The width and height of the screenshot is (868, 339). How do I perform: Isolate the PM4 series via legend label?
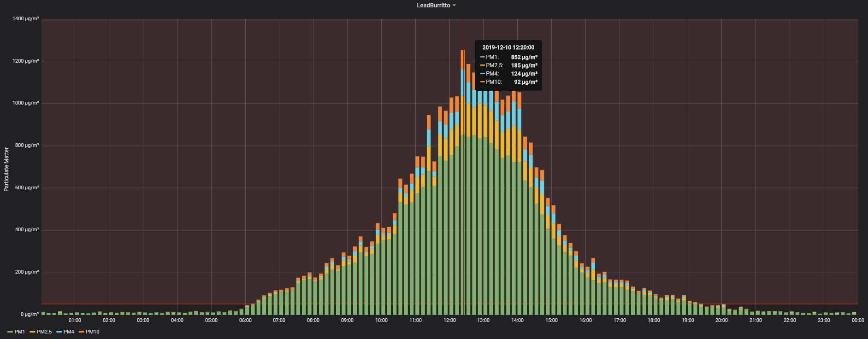pos(69,332)
